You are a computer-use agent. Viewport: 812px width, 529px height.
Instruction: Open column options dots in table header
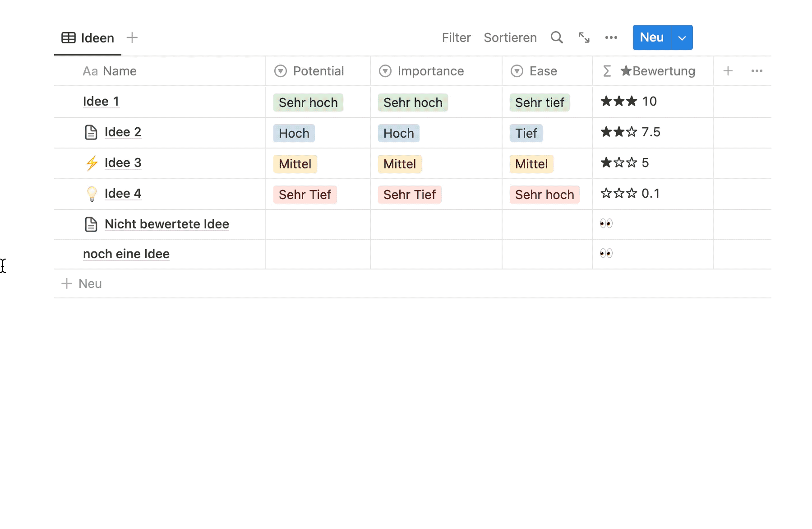tap(757, 71)
